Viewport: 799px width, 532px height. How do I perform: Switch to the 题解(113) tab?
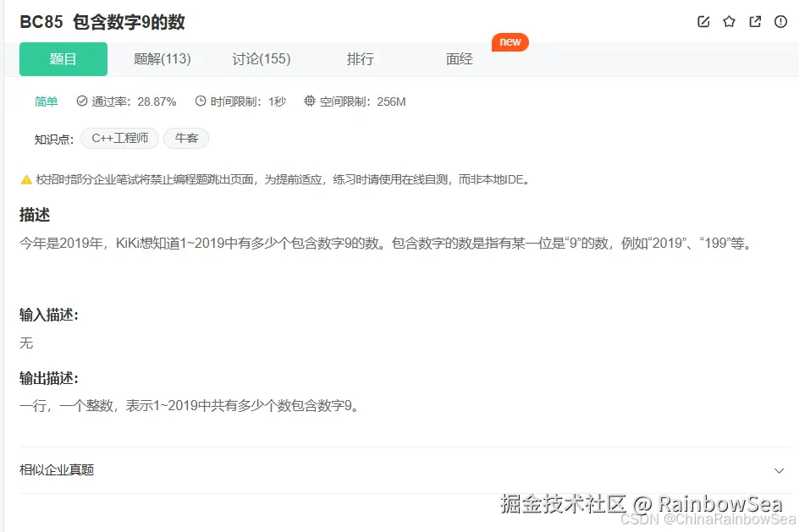click(162, 59)
